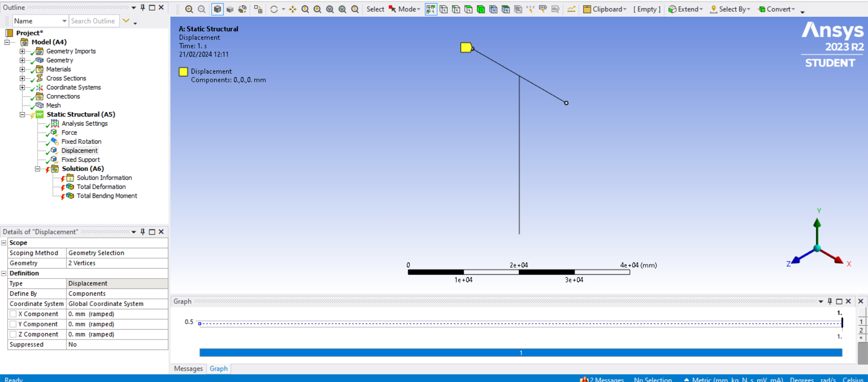Screen dimensions: 868x382
Task: Click the Define By 'Components' cell
Action: (x=117, y=293)
